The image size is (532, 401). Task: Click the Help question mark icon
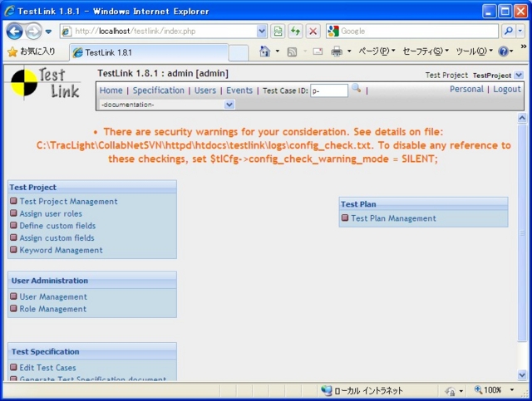503,51
